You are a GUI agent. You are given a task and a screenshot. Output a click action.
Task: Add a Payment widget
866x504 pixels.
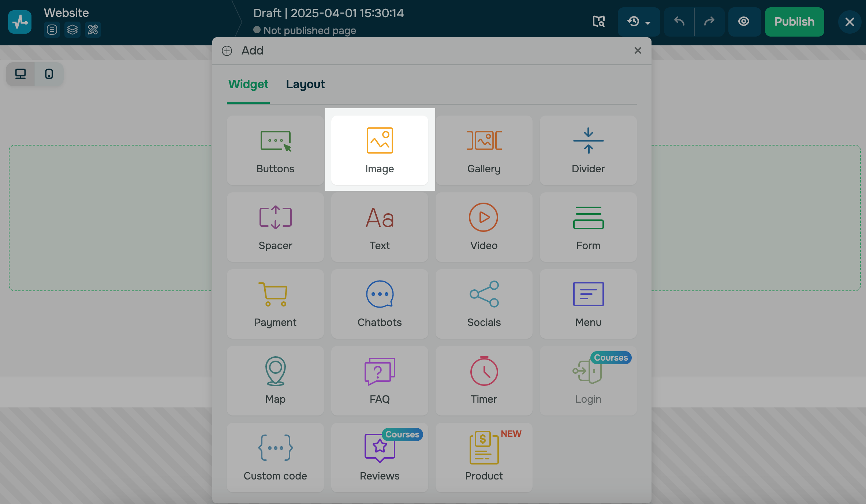275,304
